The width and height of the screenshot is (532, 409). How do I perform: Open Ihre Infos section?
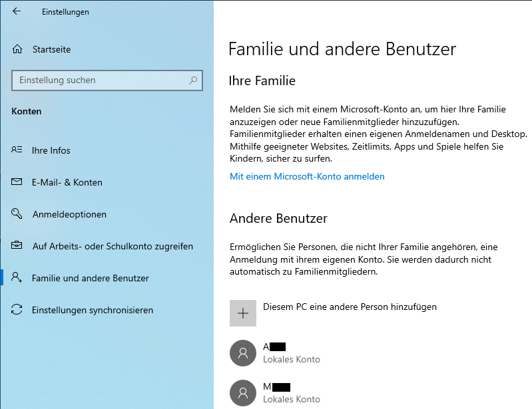[x=51, y=150]
